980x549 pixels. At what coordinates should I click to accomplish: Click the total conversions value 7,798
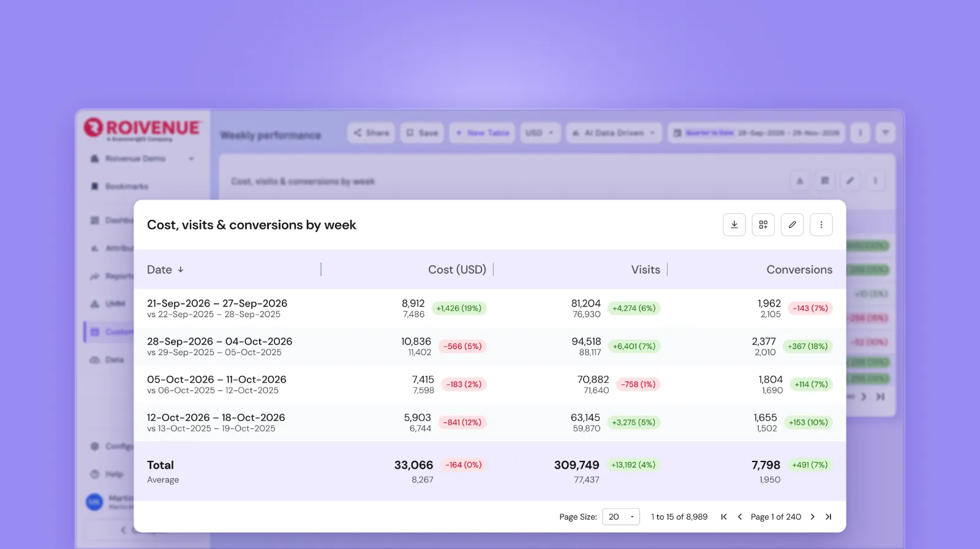pyautogui.click(x=766, y=465)
